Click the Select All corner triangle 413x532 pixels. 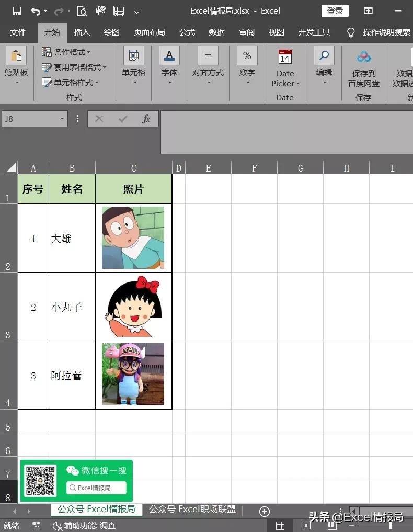click(11, 167)
